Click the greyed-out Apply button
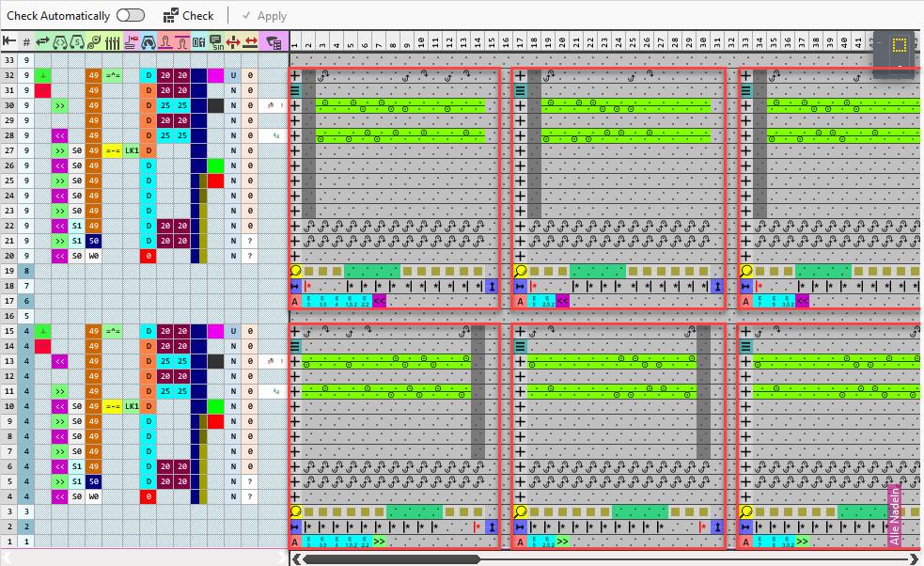924x566 pixels. 264,16
